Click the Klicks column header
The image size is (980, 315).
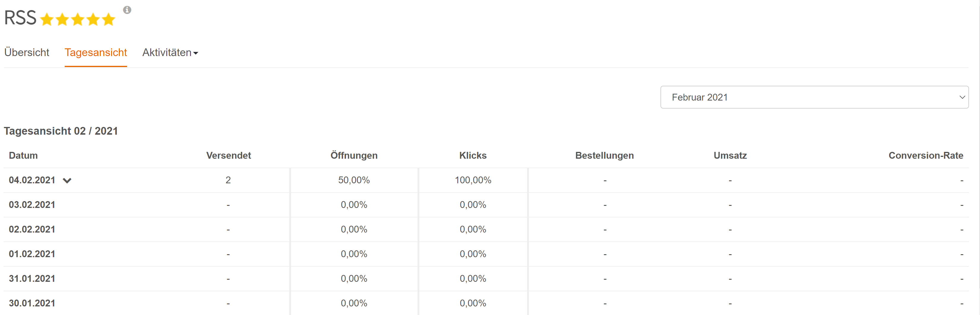(x=473, y=155)
